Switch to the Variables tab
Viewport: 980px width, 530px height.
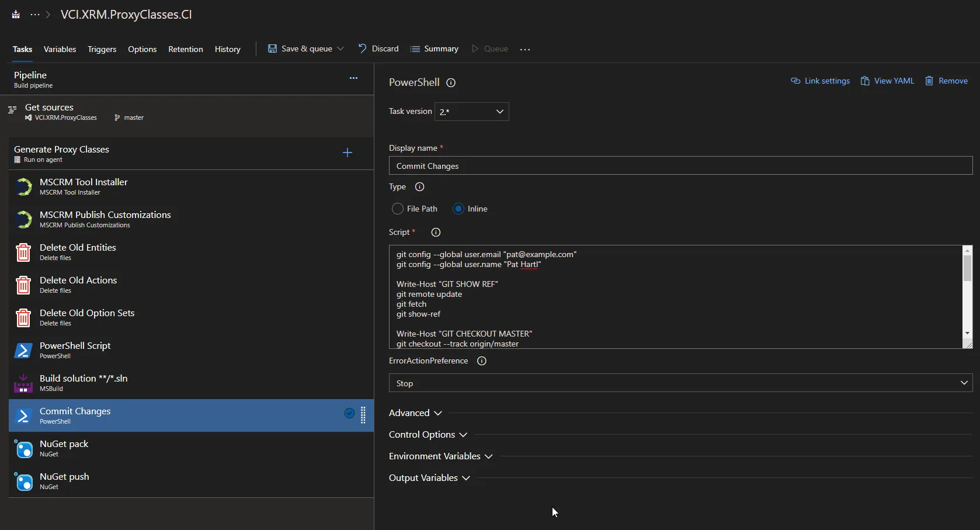[60, 49]
